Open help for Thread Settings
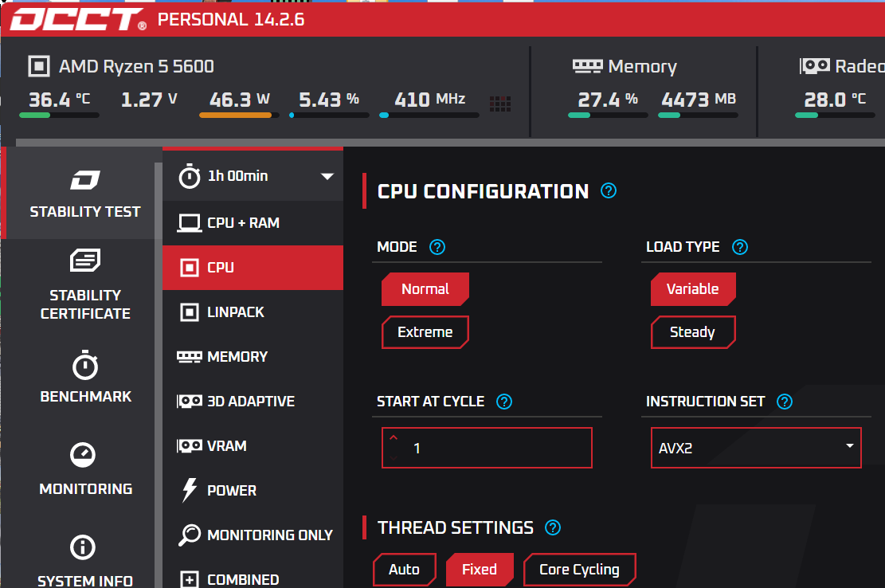Image resolution: width=885 pixels, height=588 pixels. coord(553,527)
